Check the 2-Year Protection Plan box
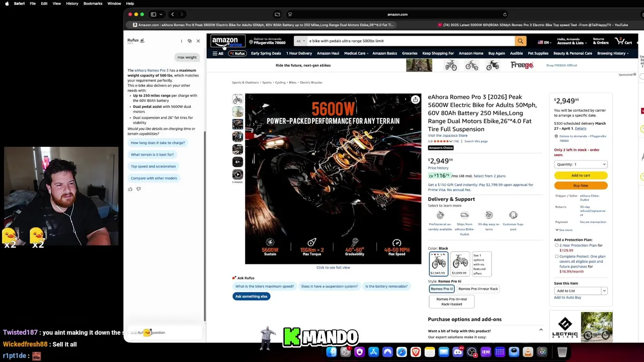644x362 pixels. (x=556, y=245)
